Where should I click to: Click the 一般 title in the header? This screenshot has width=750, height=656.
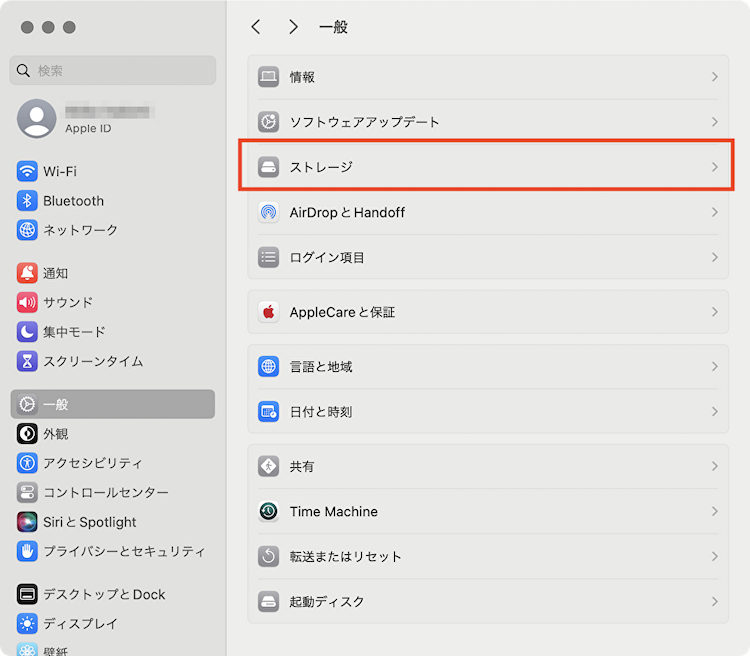coord(333,27)
